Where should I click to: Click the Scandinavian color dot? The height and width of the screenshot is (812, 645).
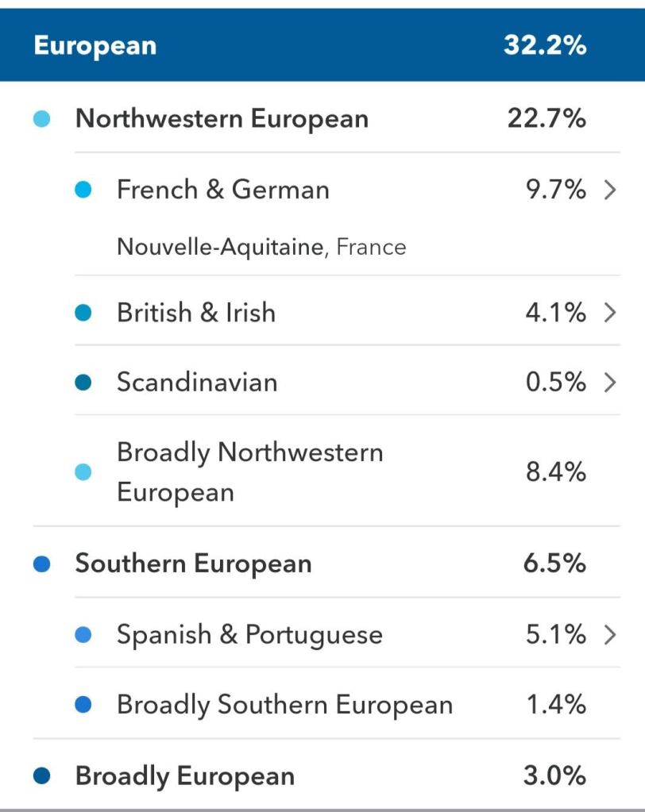coord(83,383)
